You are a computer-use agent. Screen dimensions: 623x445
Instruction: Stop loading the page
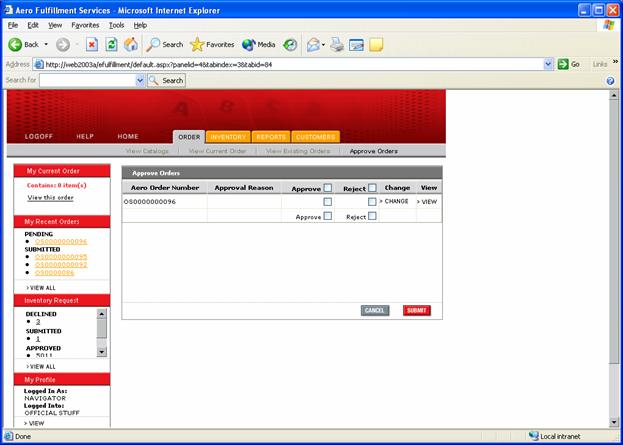point(92,45)
